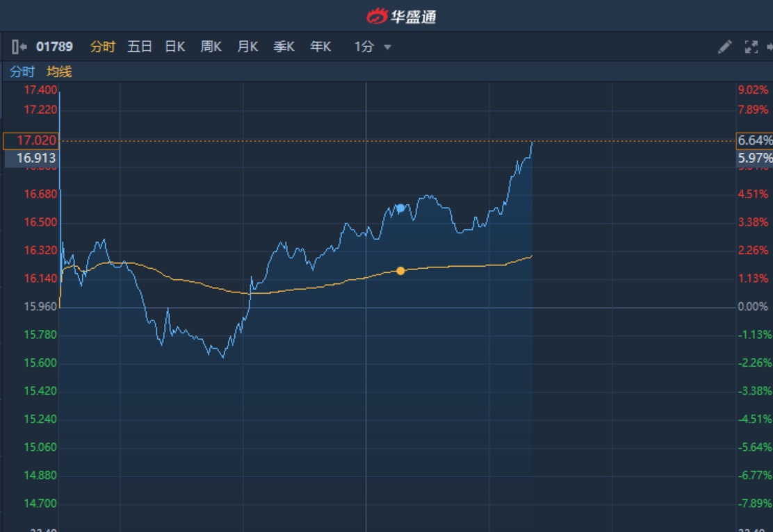Click the blue dot on price line
The height and width of the screenshot is (532, 773).
pyautogui.click(x=400, y=208)
